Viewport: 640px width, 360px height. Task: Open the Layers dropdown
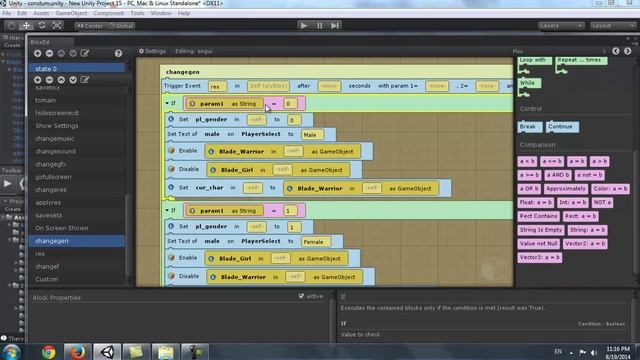click(561, 26)
